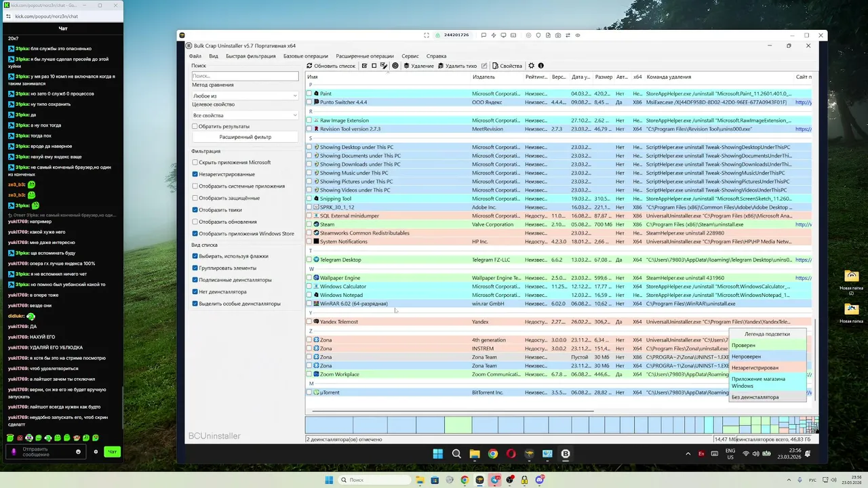Click the invert selection toolbar icon
Image resolution: width=868 pixels, height=488 pixels.
[x=384, y=66]
